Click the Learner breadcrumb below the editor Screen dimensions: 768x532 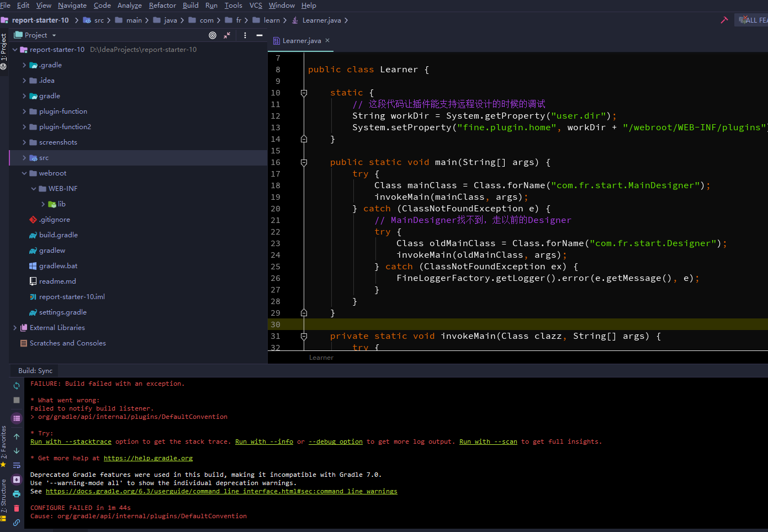click(321, 358)
